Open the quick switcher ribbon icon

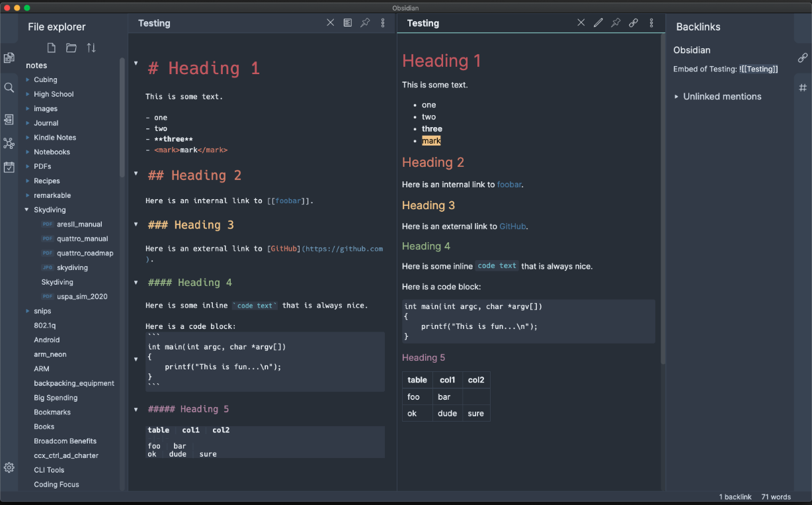click(x=9, y=120)
